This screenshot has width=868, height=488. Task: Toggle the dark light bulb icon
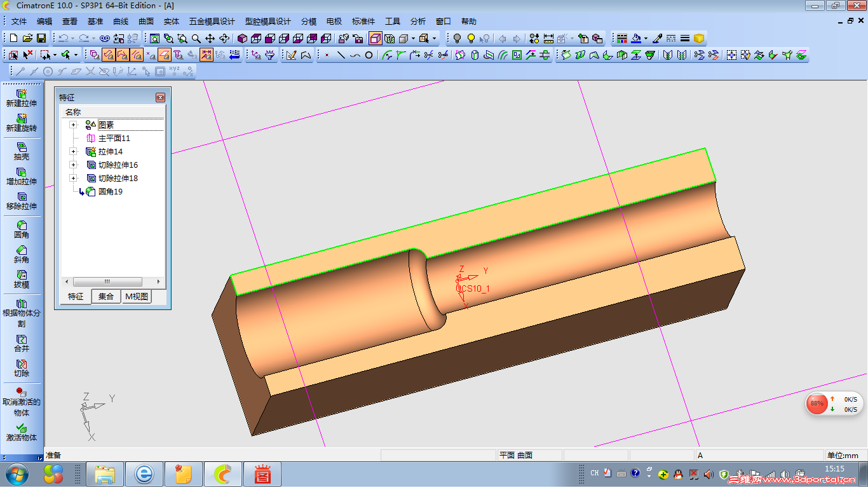click(x=457, y=38)
